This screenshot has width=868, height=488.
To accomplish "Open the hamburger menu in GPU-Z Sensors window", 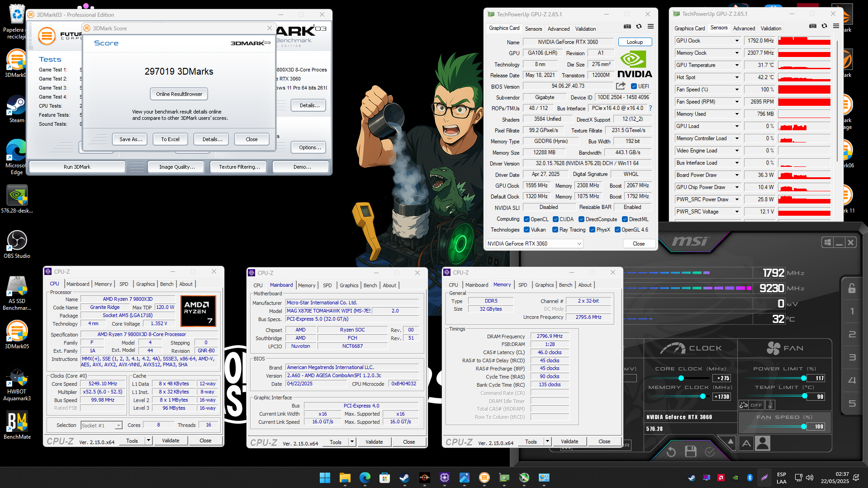I will pos(836,26).
